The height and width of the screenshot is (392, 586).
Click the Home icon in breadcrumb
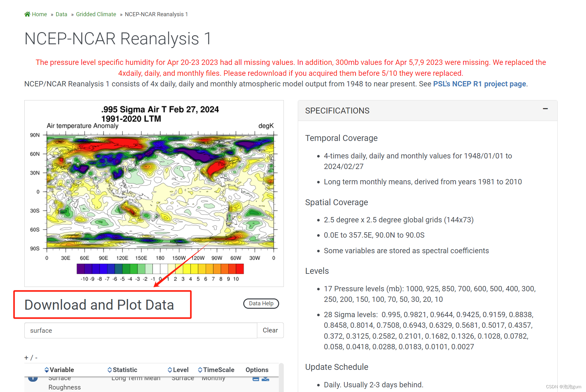coord(27,14)
